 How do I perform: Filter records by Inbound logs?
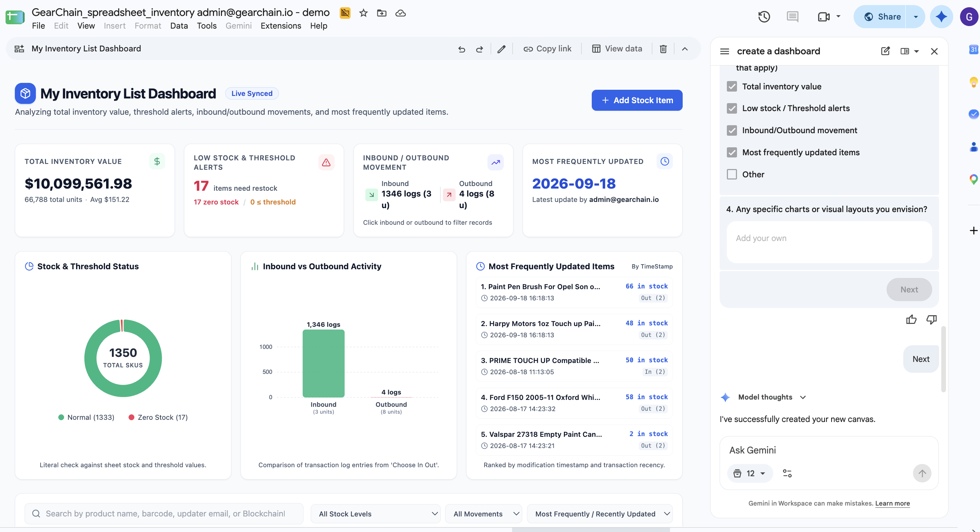click(400, 194)
